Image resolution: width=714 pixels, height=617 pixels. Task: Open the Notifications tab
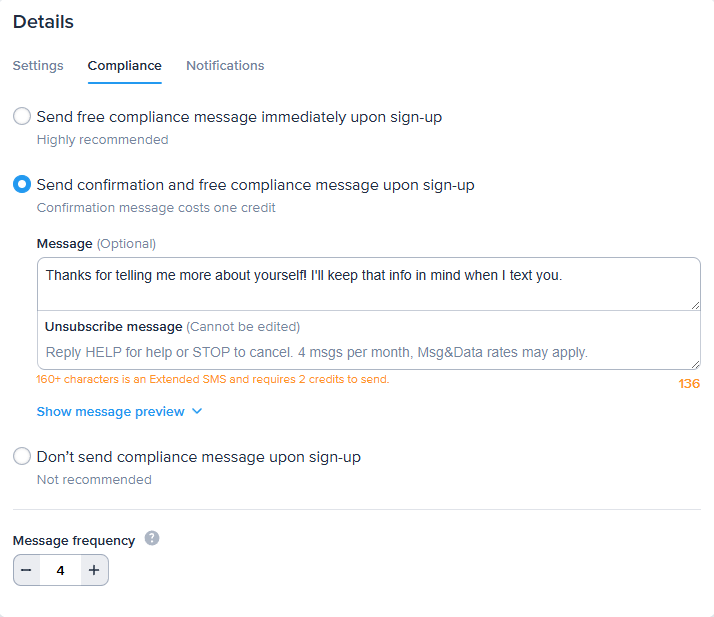coord(225,66)
